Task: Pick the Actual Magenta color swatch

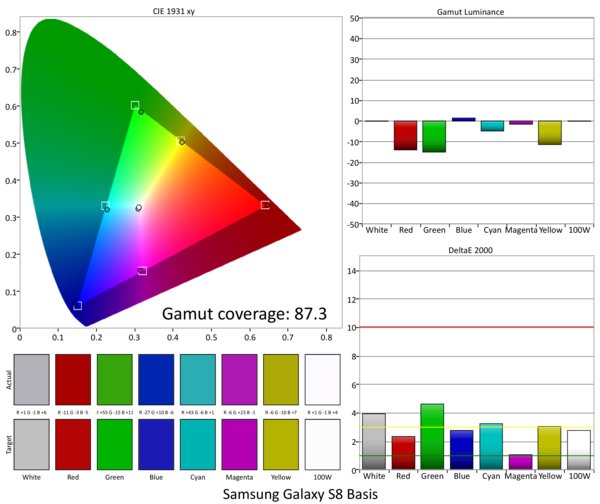Action: [240, 379]
